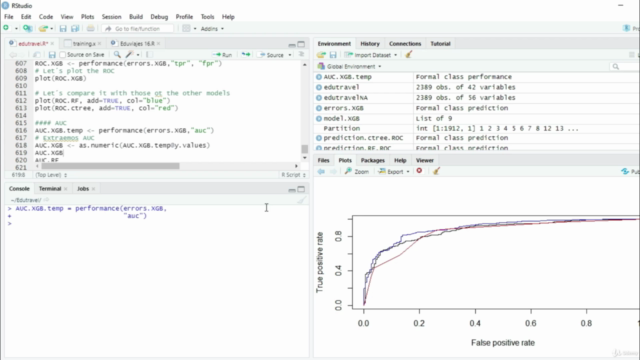Click the Re-run previous region icon
The height and width of the screenshot is (360, 640).
[246, 55]
